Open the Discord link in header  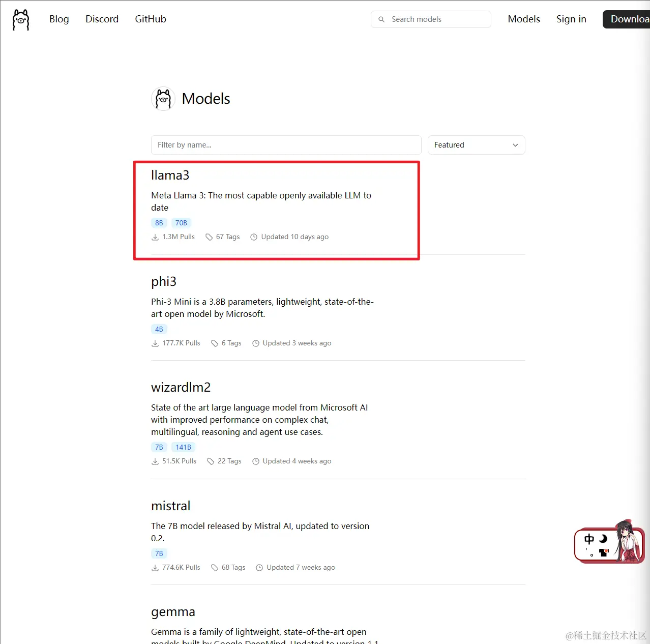pyautogui.click(x=102, y=19)
